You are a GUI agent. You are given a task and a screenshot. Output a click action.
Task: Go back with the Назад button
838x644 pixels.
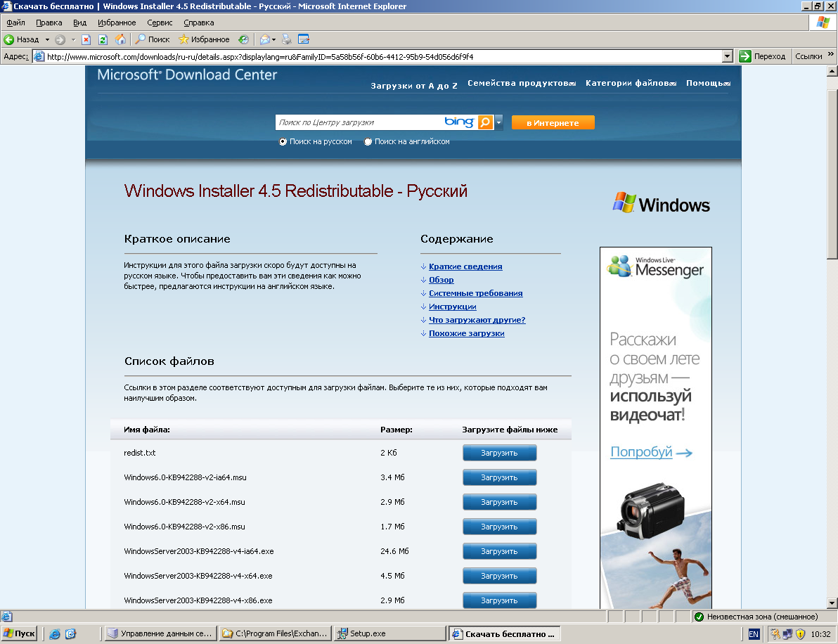pyautogui.click(x=21, y=39)
